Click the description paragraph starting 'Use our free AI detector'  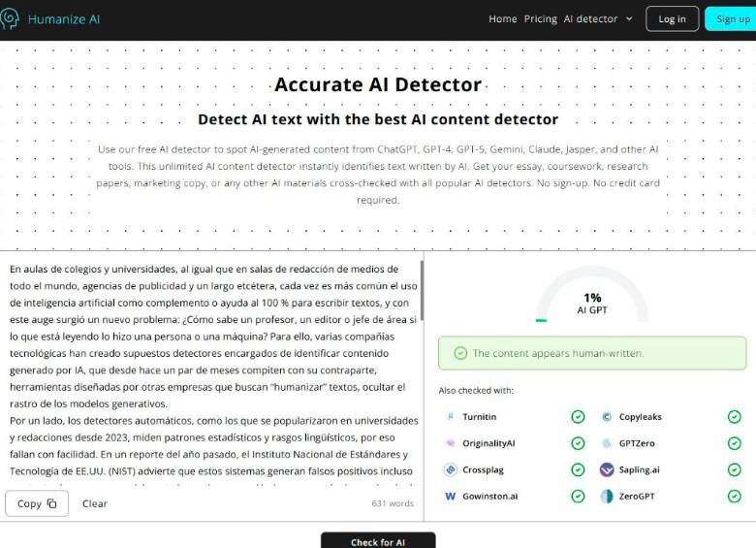(x=378, y=175)
